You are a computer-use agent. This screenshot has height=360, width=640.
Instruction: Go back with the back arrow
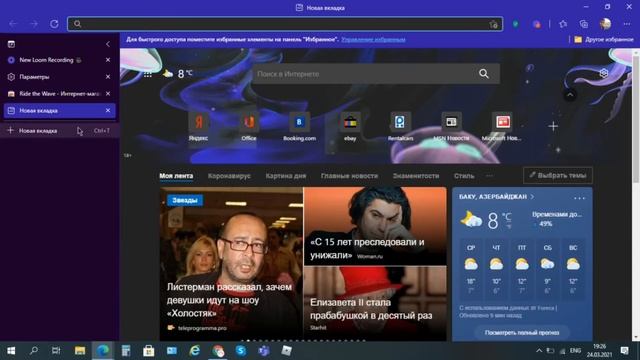point(13,24)
